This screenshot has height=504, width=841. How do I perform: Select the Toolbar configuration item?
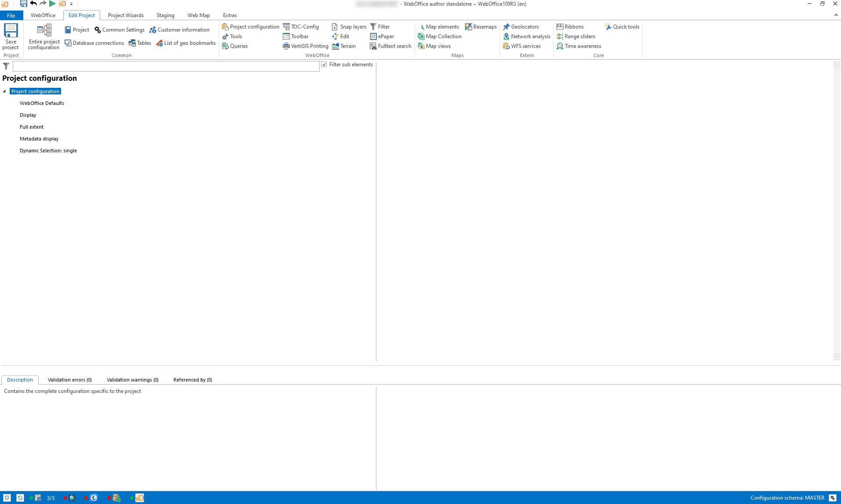pos(296,36)
